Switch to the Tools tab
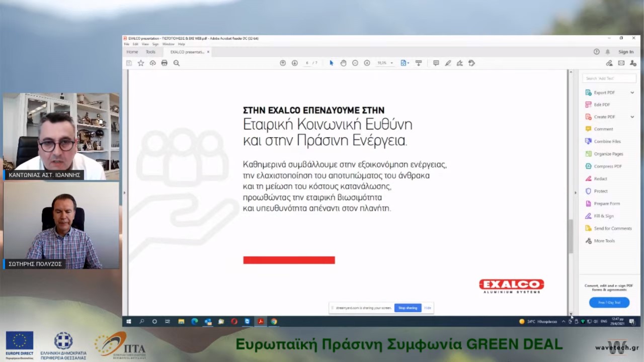Image resolution: width=644 pixels, height=362 pixels. pos(150,52)
